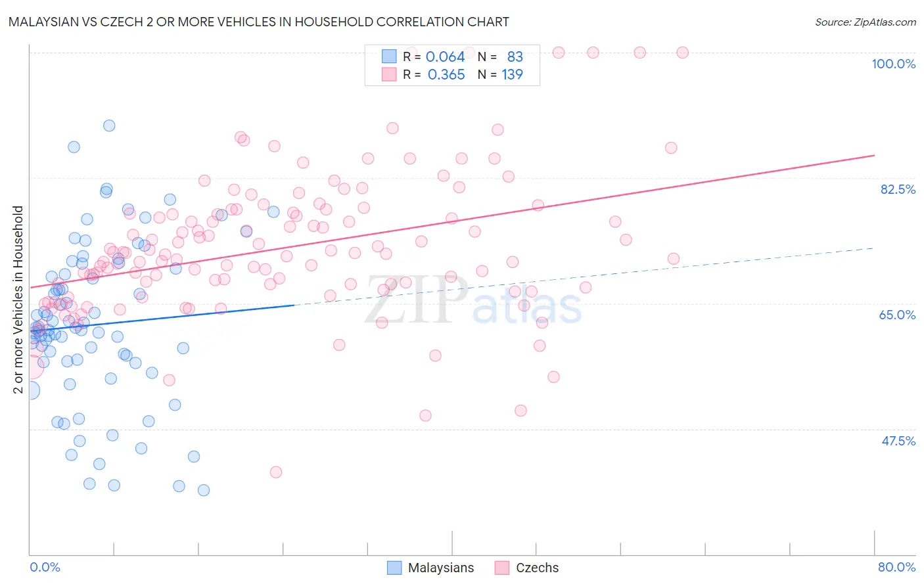Viewport: 924px width, 586px height.
Task: Click the 80.0% x-axis label
Action: click(x=896, y=567)
